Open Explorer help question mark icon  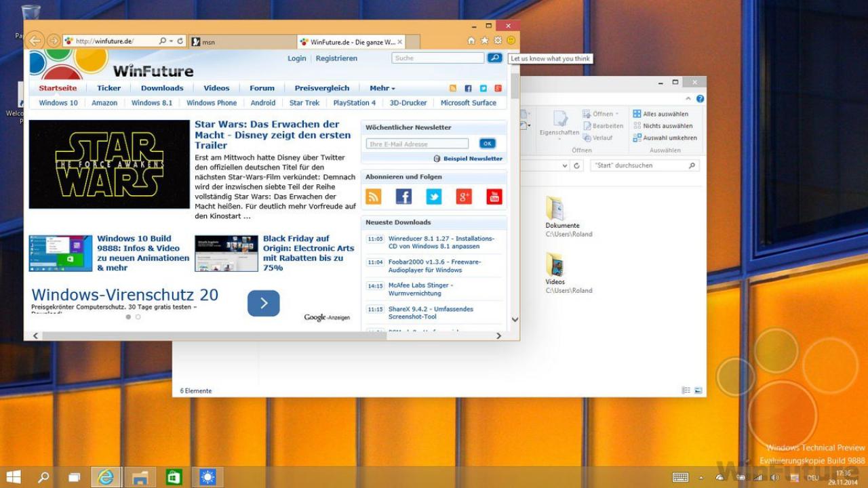(700, 99)
